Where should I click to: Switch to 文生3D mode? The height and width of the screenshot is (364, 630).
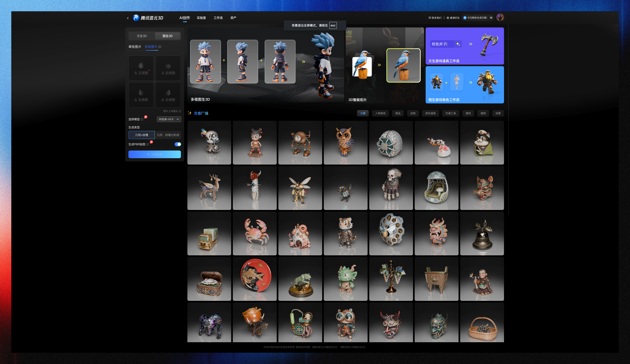tap(142, 36)
